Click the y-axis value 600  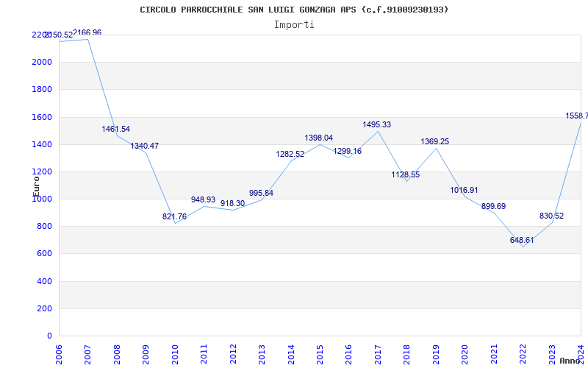pyautogui.click(x=44, y=254)
